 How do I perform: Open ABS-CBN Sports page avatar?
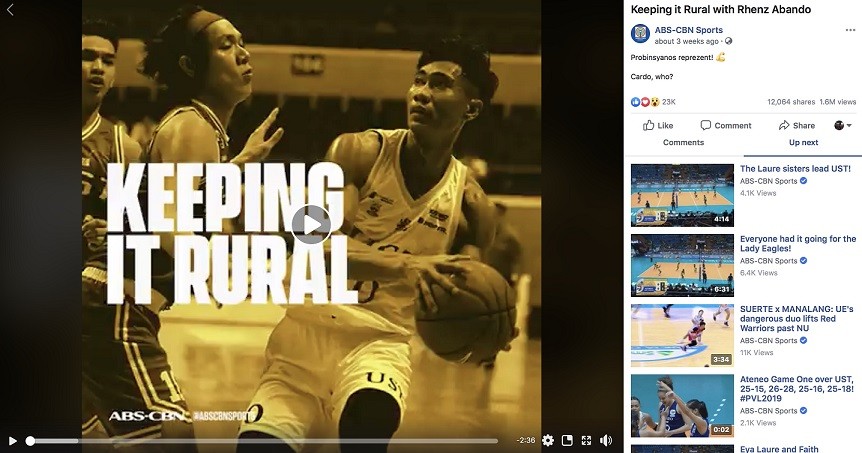click(x=640, y=34)
